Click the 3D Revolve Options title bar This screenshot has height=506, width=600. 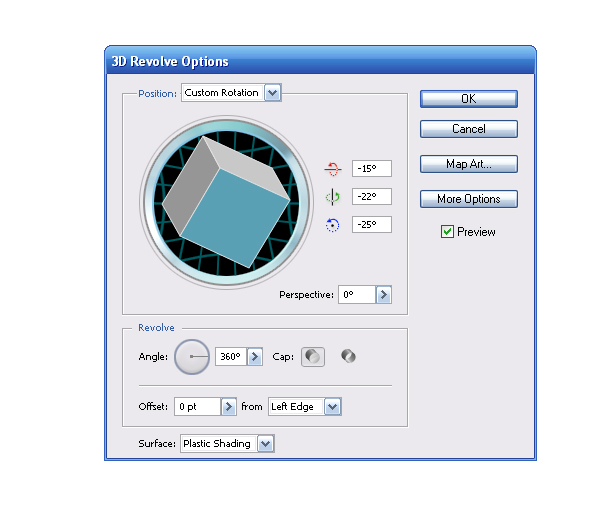[x=320, y=60]
